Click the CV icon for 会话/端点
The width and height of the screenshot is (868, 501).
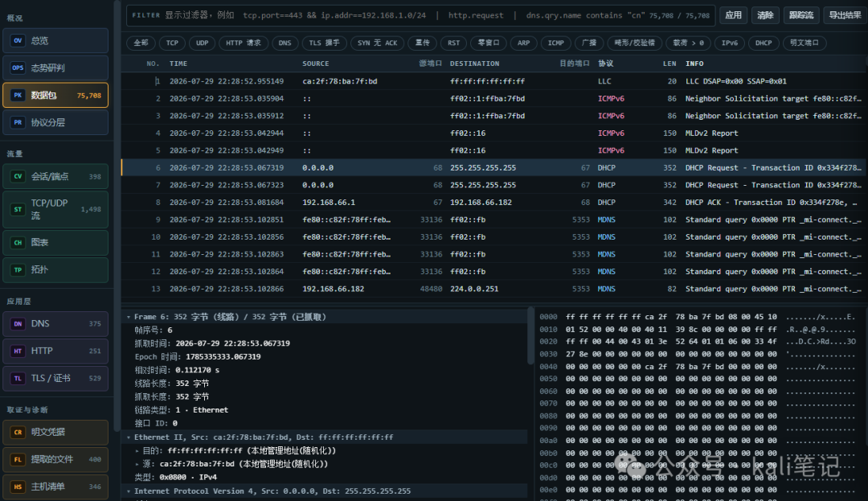tap(18, 177)
